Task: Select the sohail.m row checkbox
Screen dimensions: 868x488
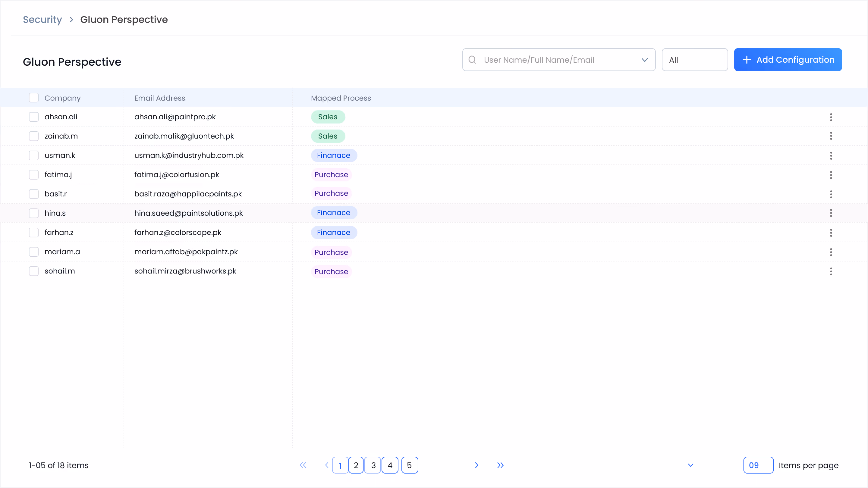Action: tap(34, 271)
